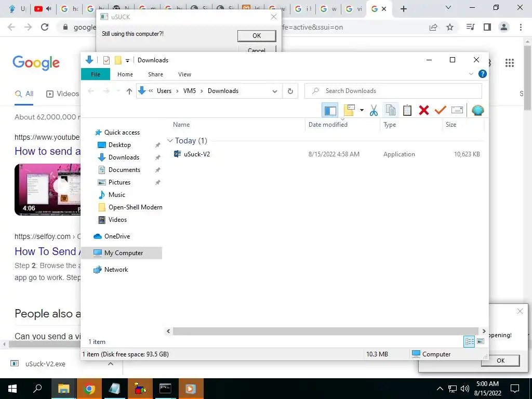Click the Properties quick access toolbar icon
This screenshot has height=399, width=532.
pos(106,60)
